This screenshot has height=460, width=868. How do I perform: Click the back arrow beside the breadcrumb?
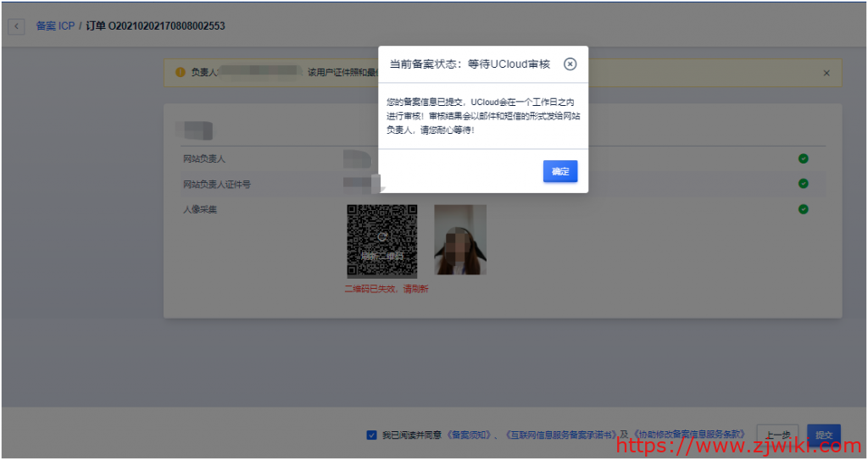tap(16, 26)
